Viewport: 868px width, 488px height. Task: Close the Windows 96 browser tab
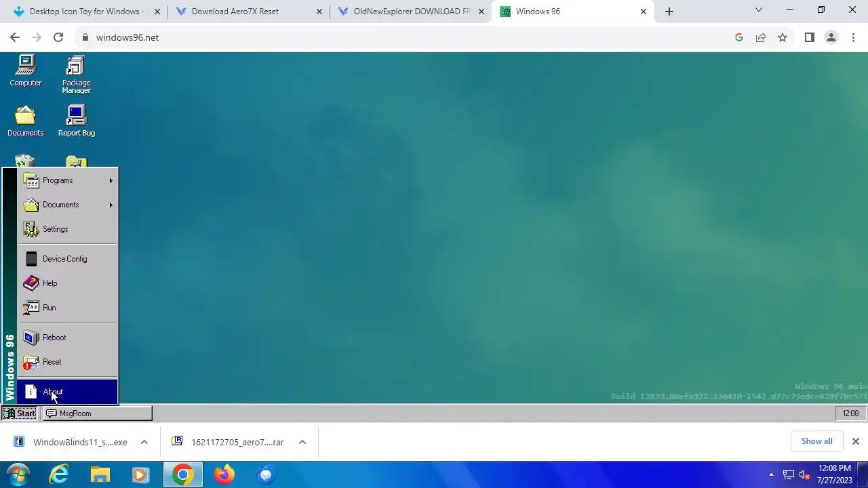644,12
